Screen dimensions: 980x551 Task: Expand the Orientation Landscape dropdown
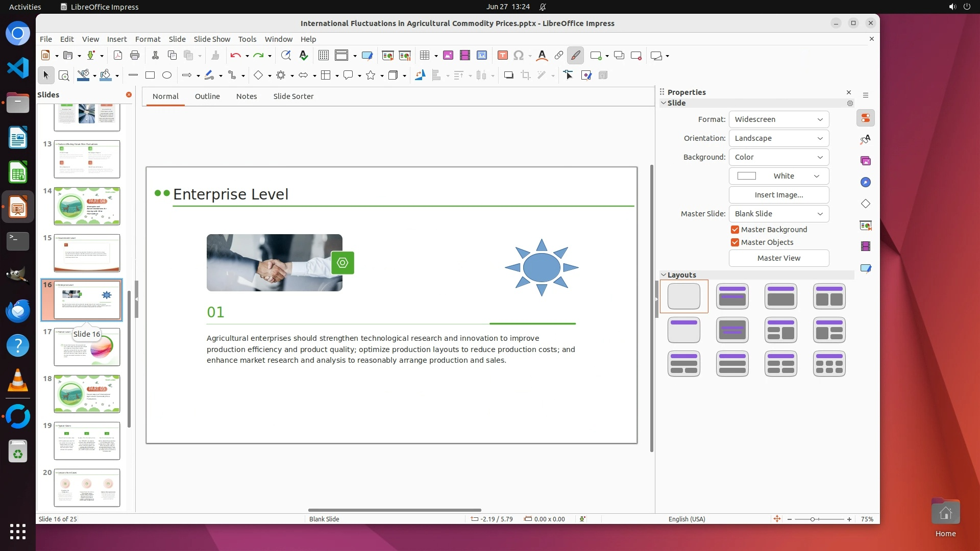(778, 138)
